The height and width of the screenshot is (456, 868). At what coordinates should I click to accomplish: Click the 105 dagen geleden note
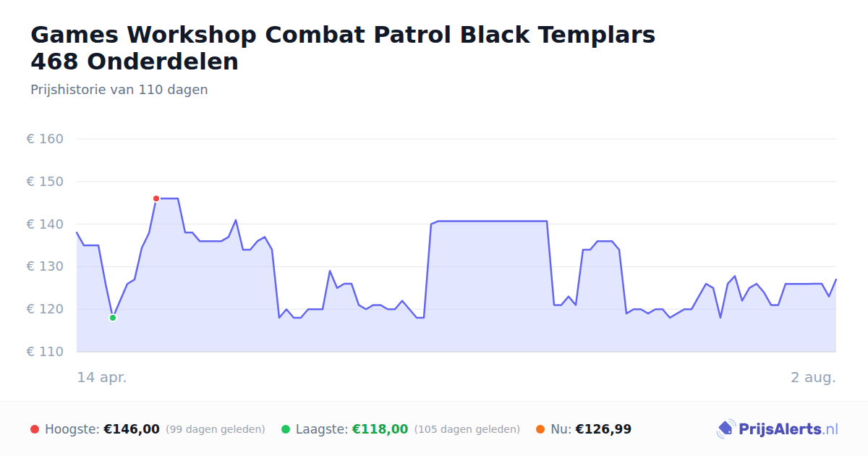coord(467,429)
